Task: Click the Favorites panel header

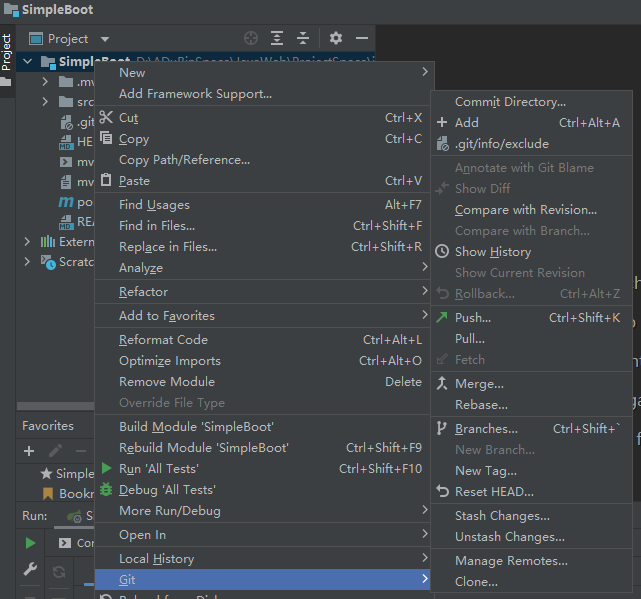Action: [48, 426]
